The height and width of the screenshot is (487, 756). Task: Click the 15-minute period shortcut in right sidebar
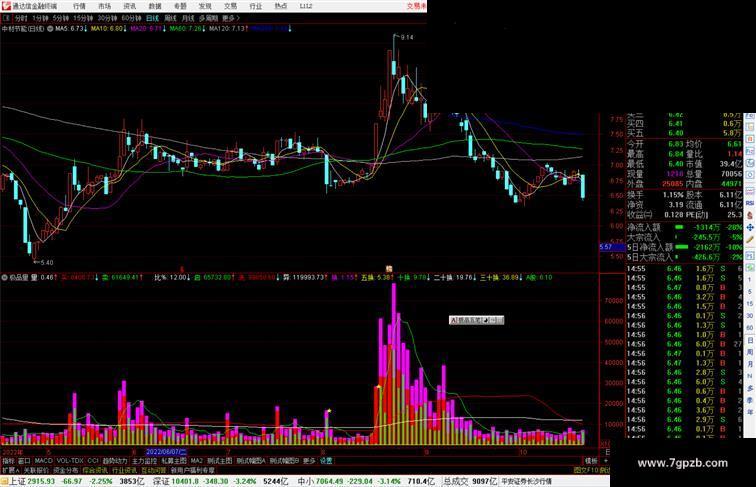(750, 303)
